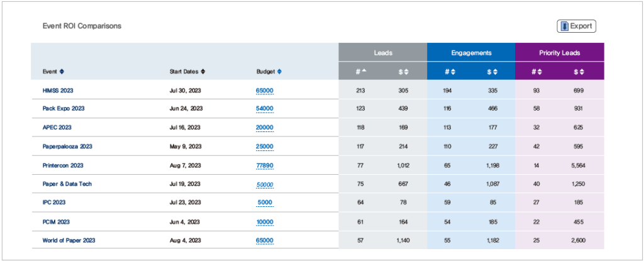644x261 pixels.
Task: Open the Pack Expo 2023 event
Action: (x=64, y=108)
